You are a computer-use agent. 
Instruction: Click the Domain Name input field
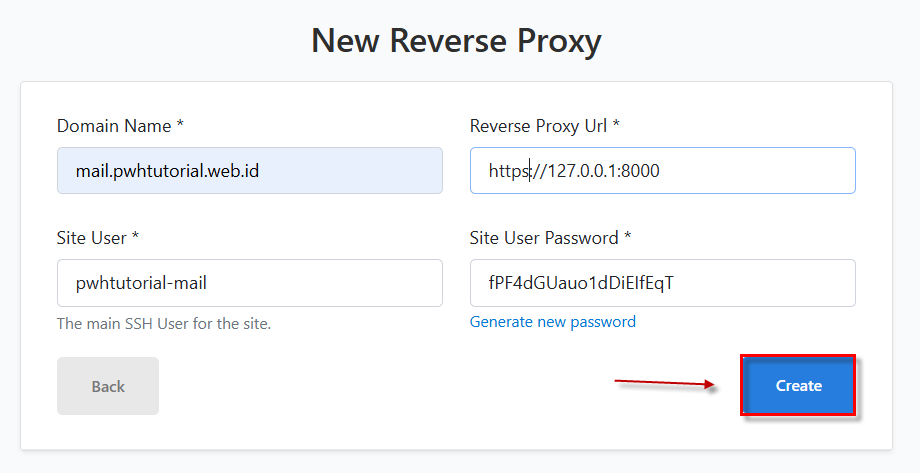(249, 170)
